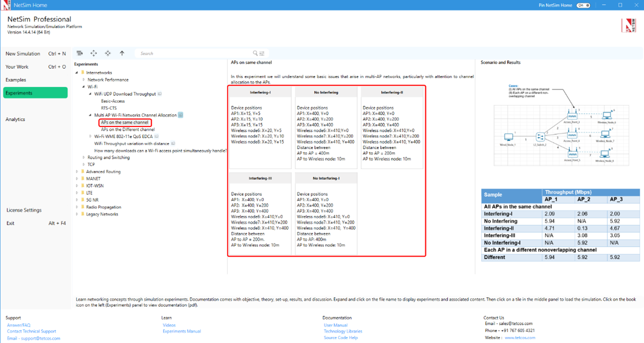Click the up arrow toolbar icon
Image resolution: width=644 pixels, height=343 pixels.
(x=122, y=53)
